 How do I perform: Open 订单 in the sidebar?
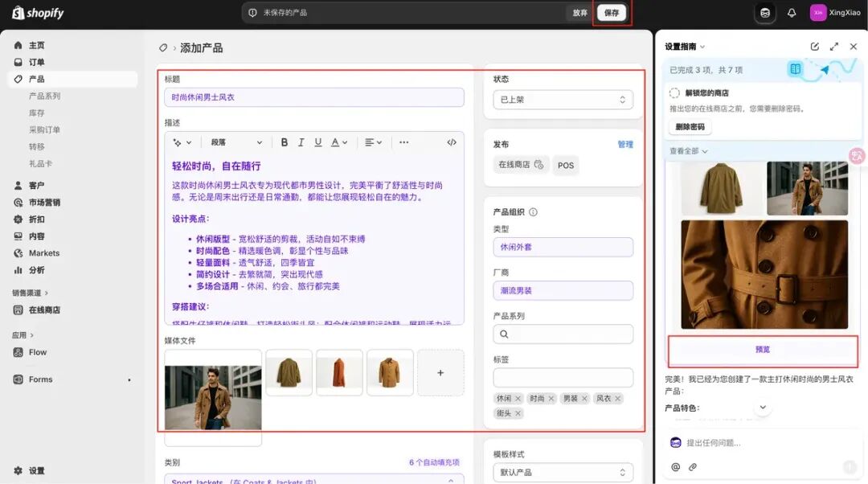point(37,62)
